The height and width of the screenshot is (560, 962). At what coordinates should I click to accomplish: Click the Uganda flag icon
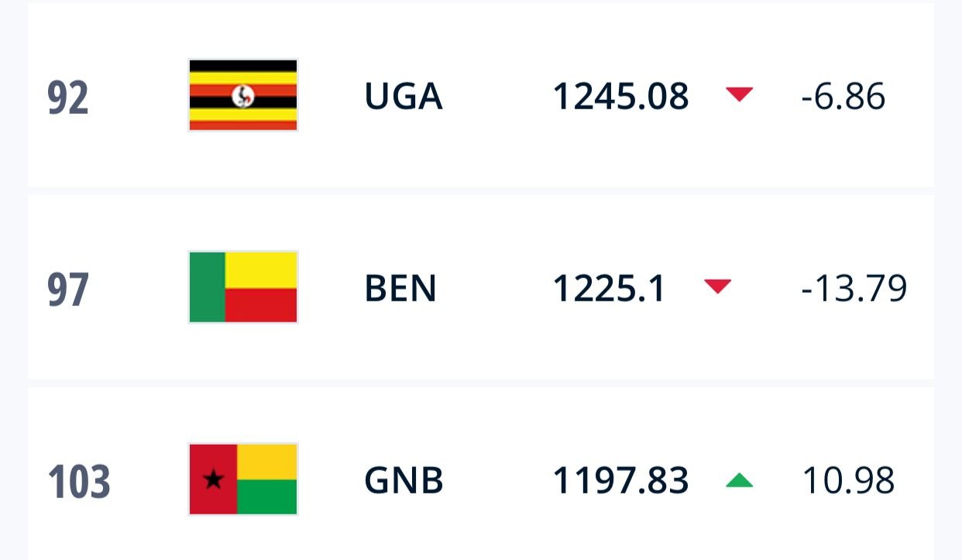tap(242, 95)
